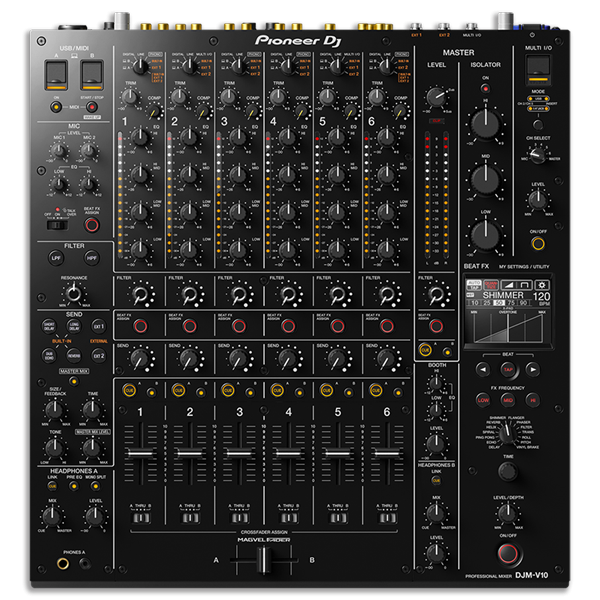Click the BEAT right arrow button
Viewport: 600px width, 600px height.
[533, 369]
